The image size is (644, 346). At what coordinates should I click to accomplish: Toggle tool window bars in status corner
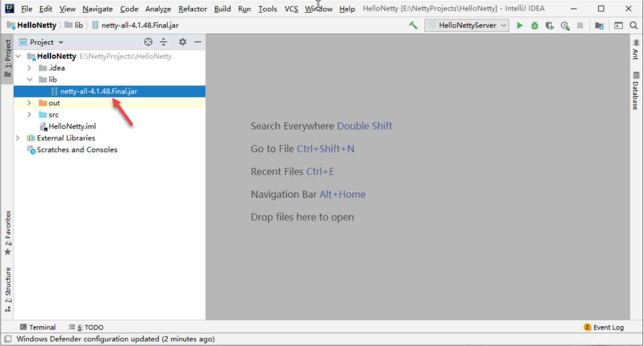click(x=8, y=339)
